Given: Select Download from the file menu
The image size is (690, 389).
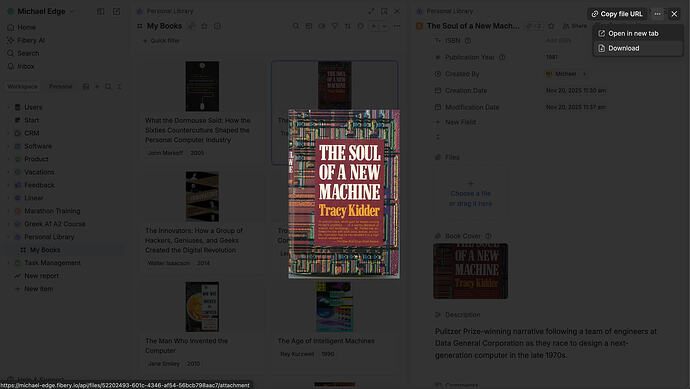Looking at the screenshot, I should pos(638,48).
